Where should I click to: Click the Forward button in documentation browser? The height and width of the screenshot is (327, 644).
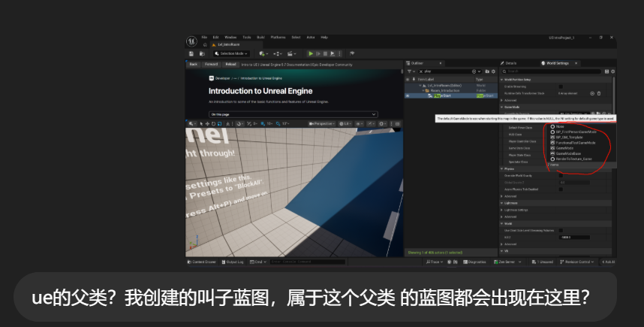[211, 64]
